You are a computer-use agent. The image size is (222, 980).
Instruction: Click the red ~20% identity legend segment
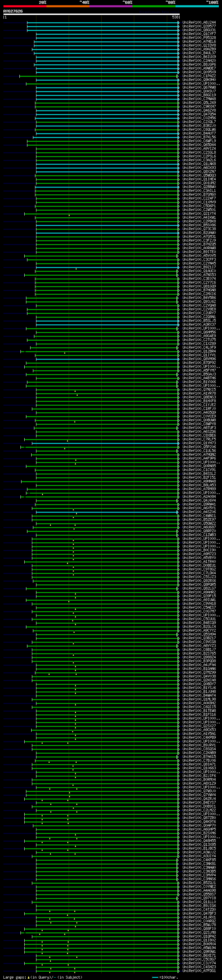(x=25, y=6)
